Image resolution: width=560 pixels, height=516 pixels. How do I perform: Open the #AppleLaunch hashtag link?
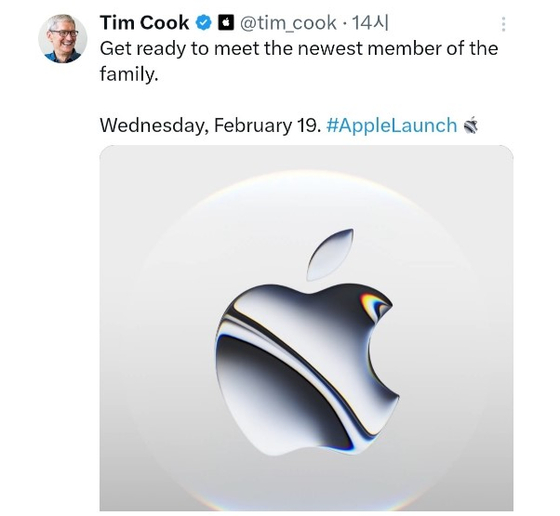click(x=391, y=125)
